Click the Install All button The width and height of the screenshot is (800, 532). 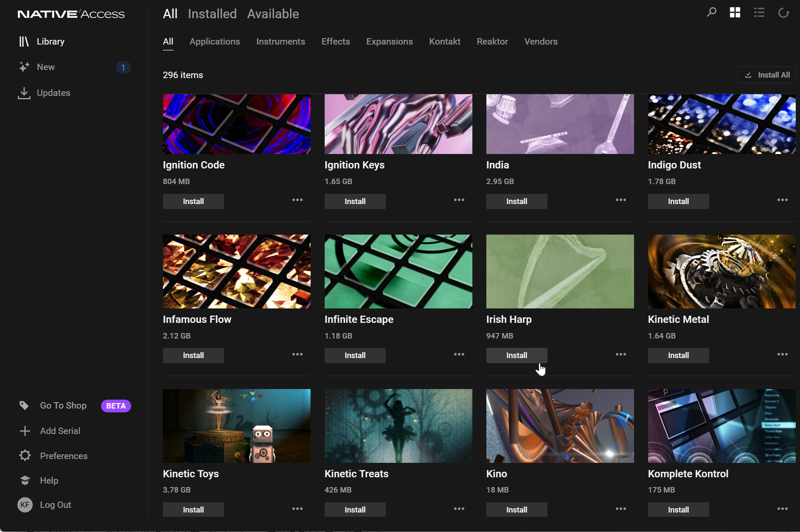(x=766, y=75)
